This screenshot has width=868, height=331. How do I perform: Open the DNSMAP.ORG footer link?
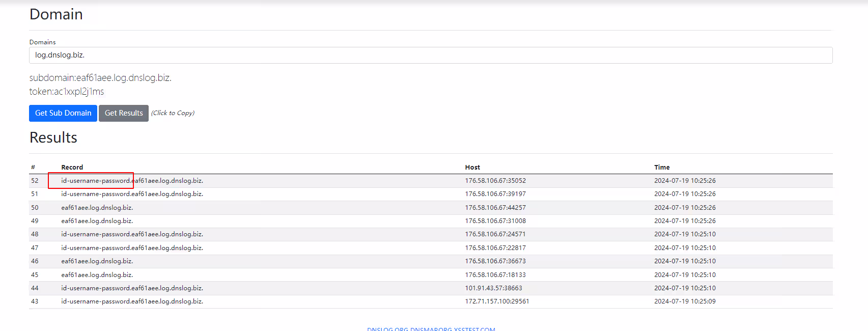(x=431, y=329)
